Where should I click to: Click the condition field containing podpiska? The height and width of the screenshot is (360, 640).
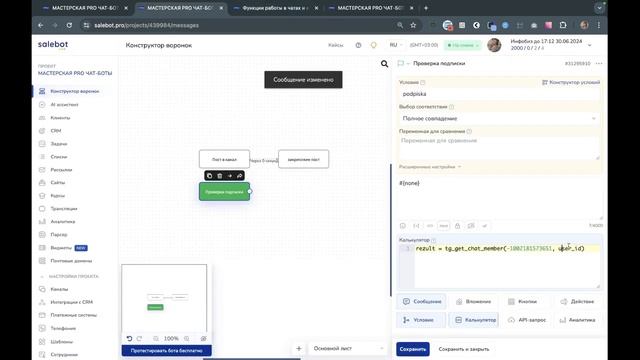(499, 94)
